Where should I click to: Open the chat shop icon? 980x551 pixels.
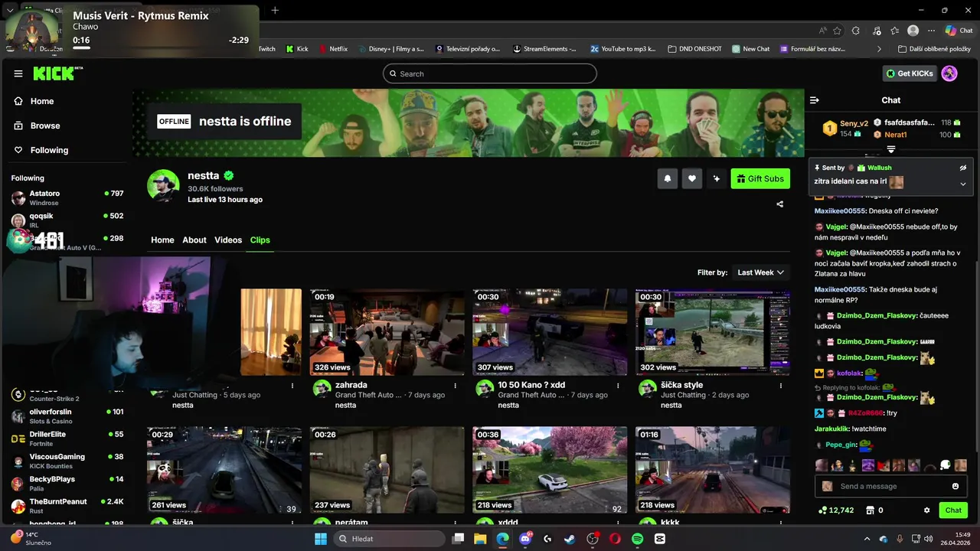pos(870,510)
